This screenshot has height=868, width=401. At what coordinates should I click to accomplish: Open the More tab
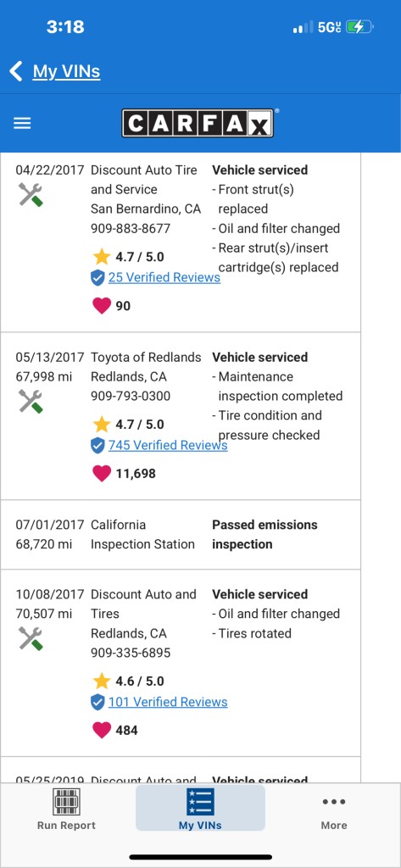pyautogui.click(x=334, y=813)
